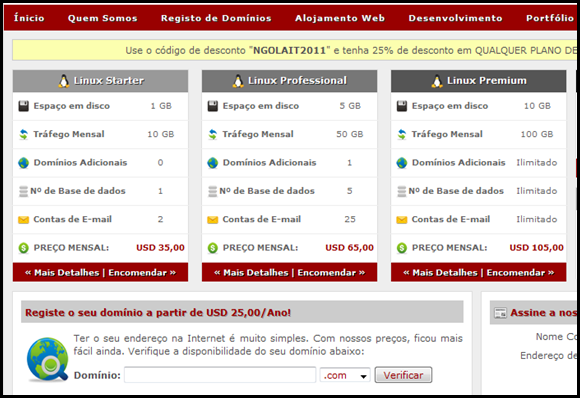580x398 pixels.
Task: Click the dollar icon beside Professional PREÇO MENSAL
Action: (213, 248)
